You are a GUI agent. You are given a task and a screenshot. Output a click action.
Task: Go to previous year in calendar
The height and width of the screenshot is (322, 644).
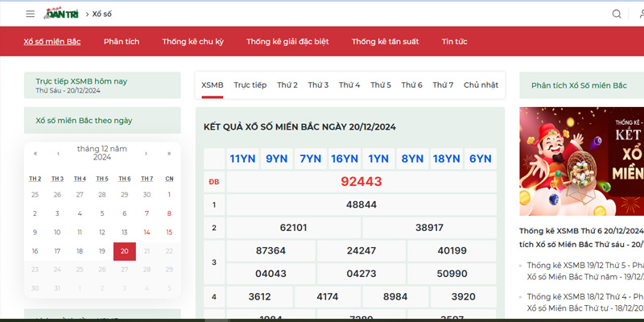pyautogui.click(x=35, y=153)
